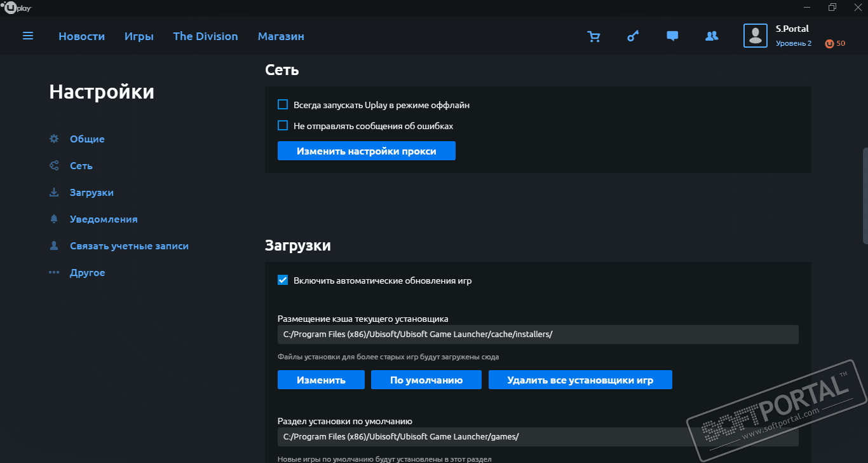
Task: Open the Новости tab
Action: [81, 36]
